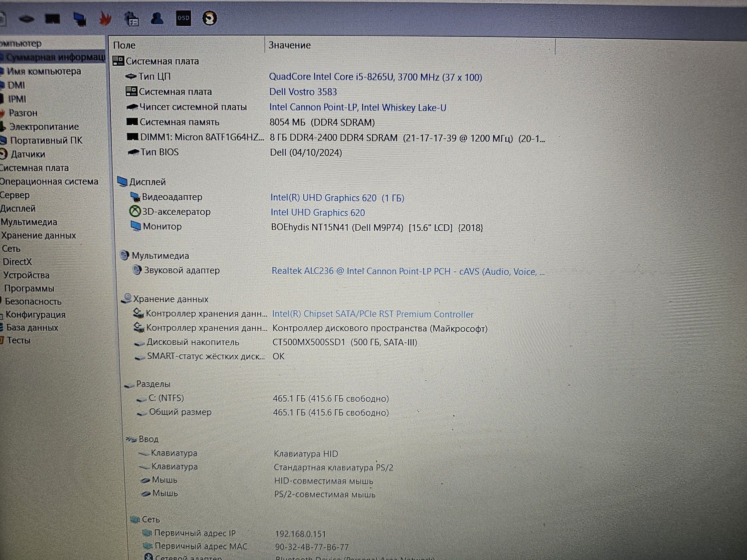Open Intel Chipset SATA/PCIe RST Premium Controller link
This screenshot has height=560, width=747.
373,314
